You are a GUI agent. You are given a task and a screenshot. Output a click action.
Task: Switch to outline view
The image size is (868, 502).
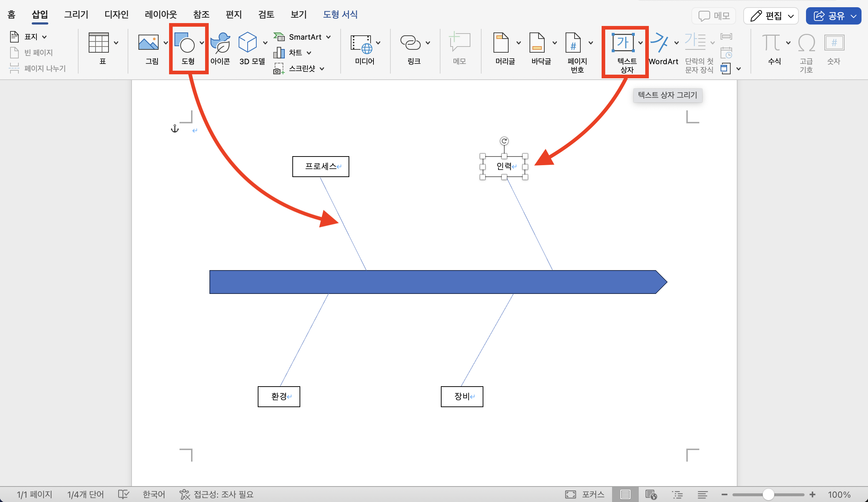[677, 494]
